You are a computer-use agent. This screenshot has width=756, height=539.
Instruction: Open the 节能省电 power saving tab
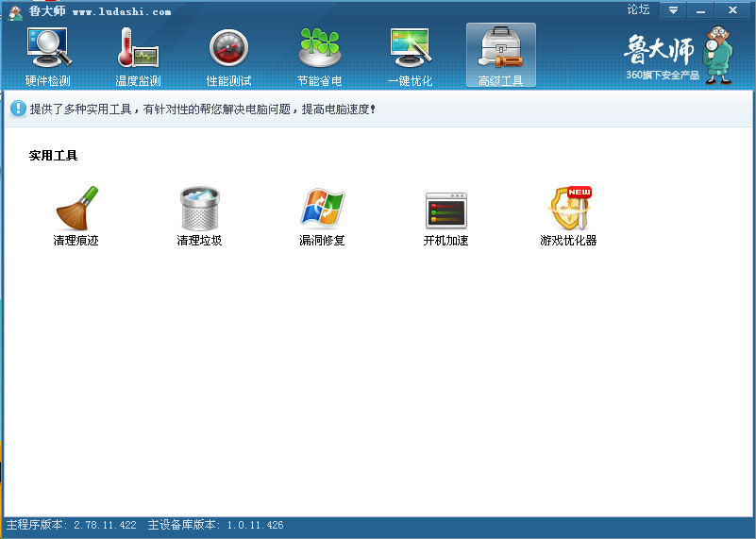(x=319, y=57)
